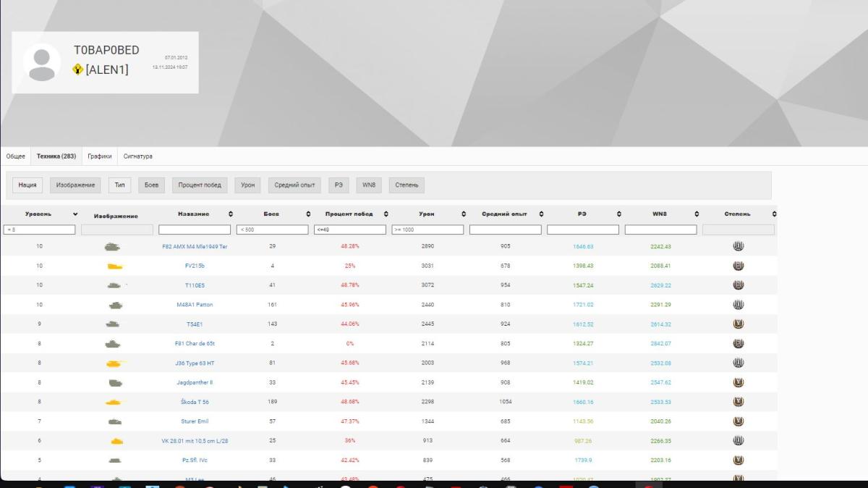This screenshot has height=488, width=868.
Task: Toggle the Нация column visibility button
Action: [x=27, y=185]
